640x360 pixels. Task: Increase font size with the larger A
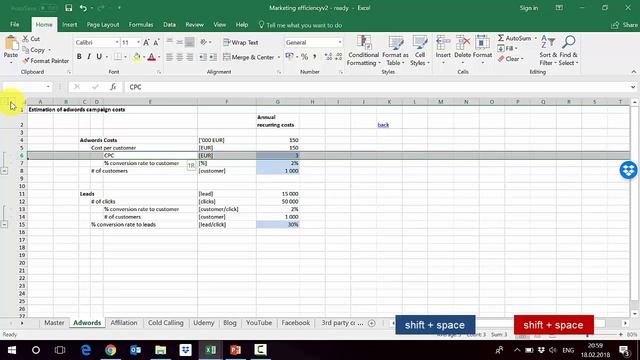tap(146, 42)
